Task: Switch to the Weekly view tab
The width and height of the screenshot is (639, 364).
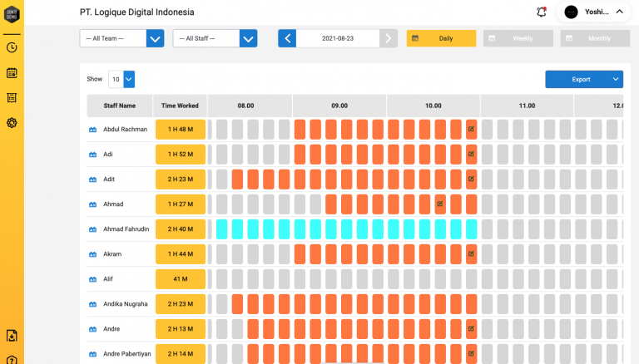Action: coord(518,38)
